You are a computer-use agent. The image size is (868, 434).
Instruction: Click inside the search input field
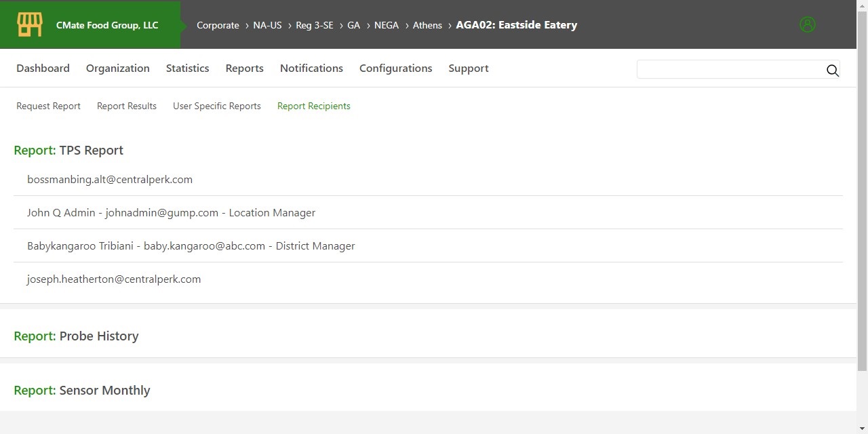click(729, 69)
